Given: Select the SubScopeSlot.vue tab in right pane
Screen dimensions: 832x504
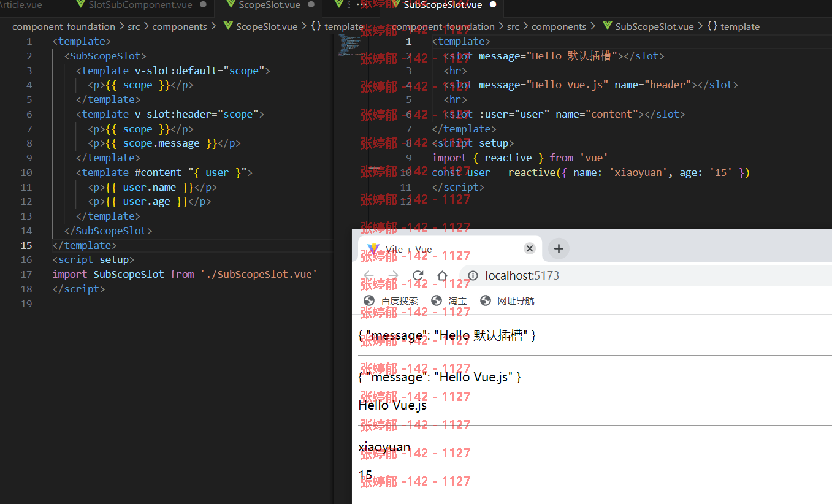Looking at the screenshot, I should click(x=442, y=5).
